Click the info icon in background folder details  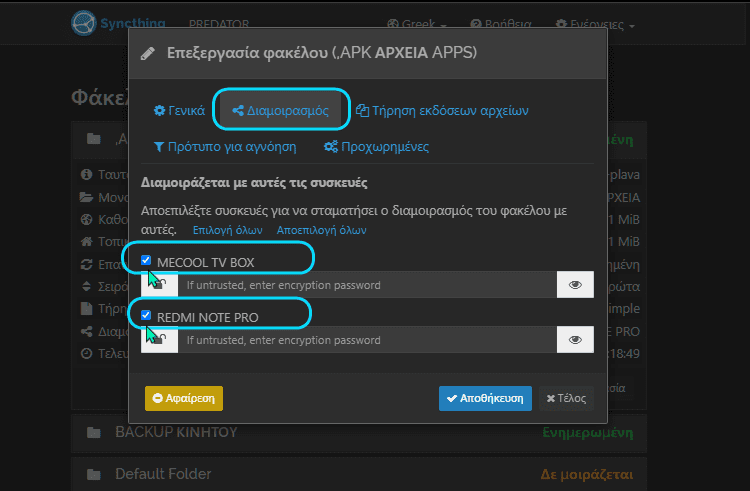87,175
